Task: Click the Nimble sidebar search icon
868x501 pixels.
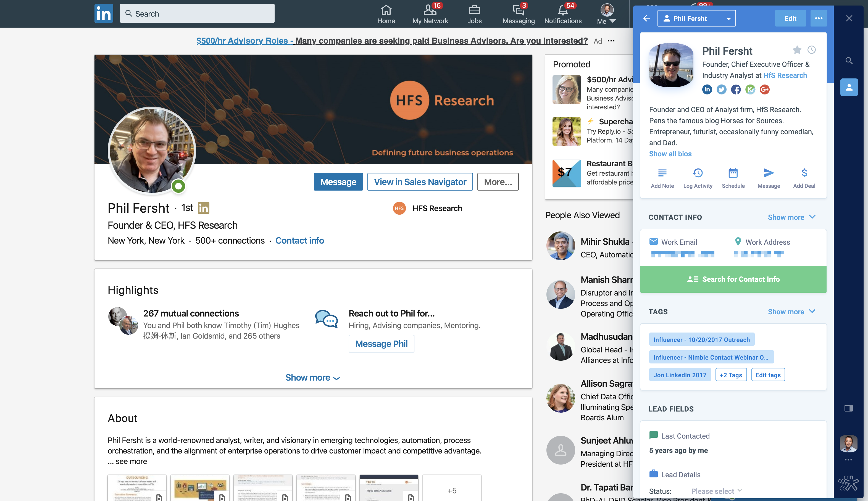Action: point(849,61)
